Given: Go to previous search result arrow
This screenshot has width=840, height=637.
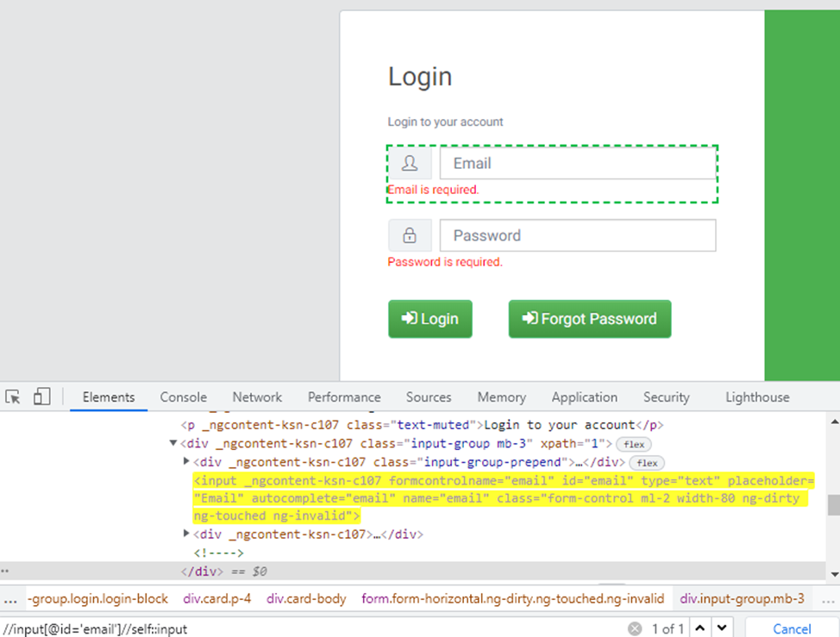Looking at the screenshot, I should (699, 628).
